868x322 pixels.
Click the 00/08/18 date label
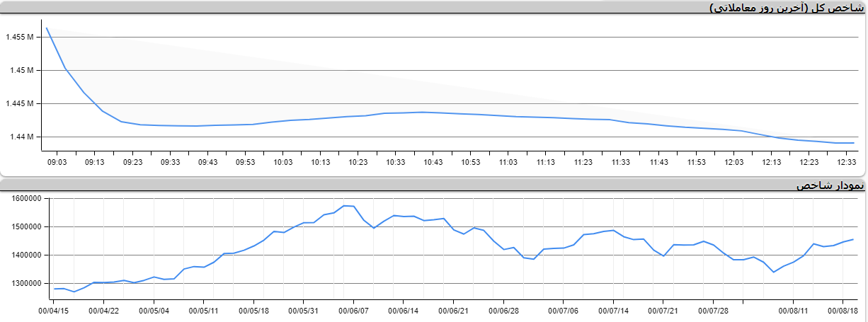tap(843, 310)
